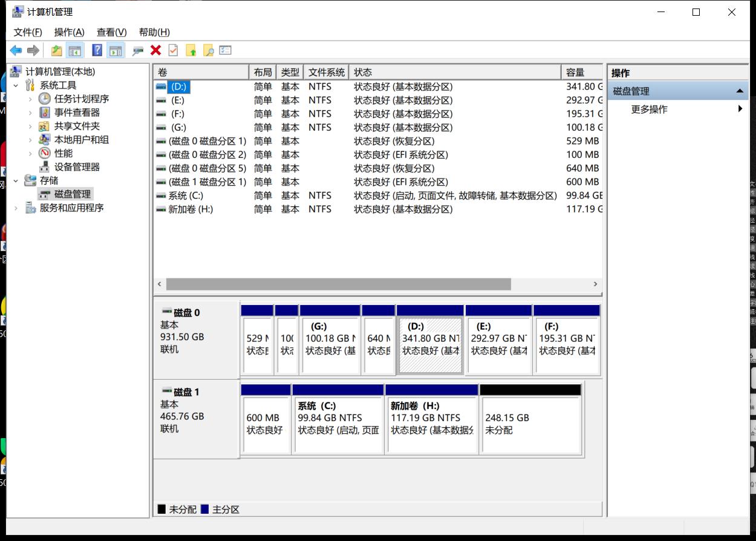The image size is (756, 541).
Task: Open the 操作 menu in menu bar
Action: click(70, 32)
